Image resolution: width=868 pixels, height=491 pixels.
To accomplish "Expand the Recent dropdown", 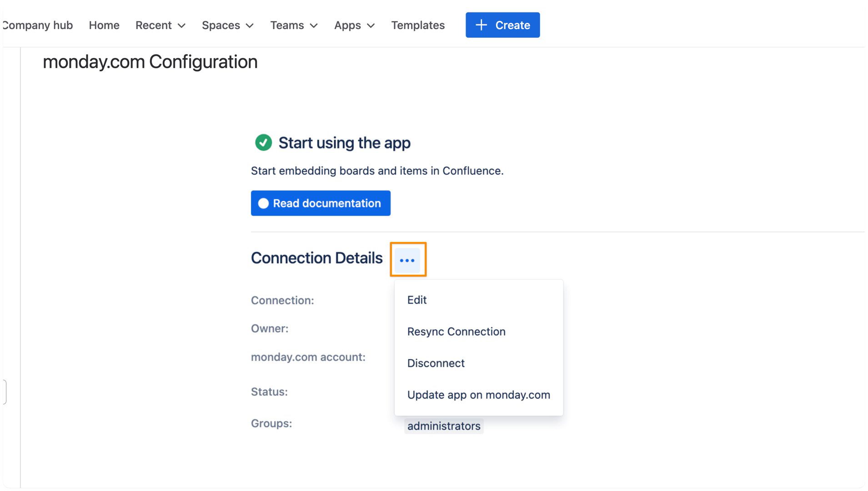I will [x=161, y=25].
